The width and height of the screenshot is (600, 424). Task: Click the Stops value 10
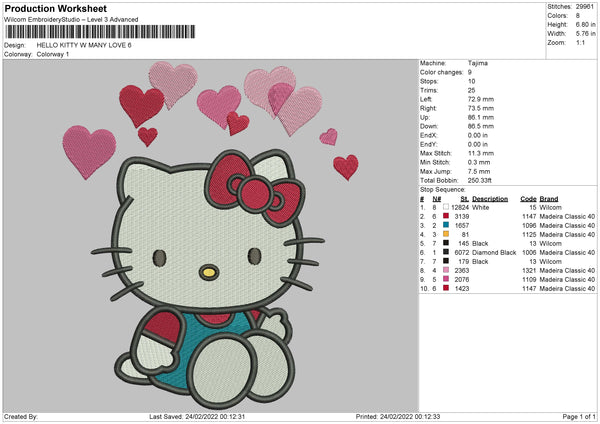(471, 81)
